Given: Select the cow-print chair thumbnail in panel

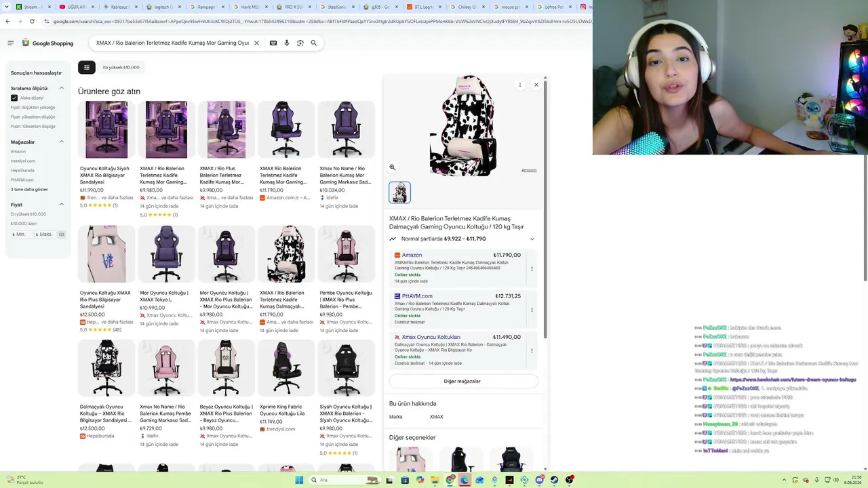Looking at the screenshot, I should [399, 192].
